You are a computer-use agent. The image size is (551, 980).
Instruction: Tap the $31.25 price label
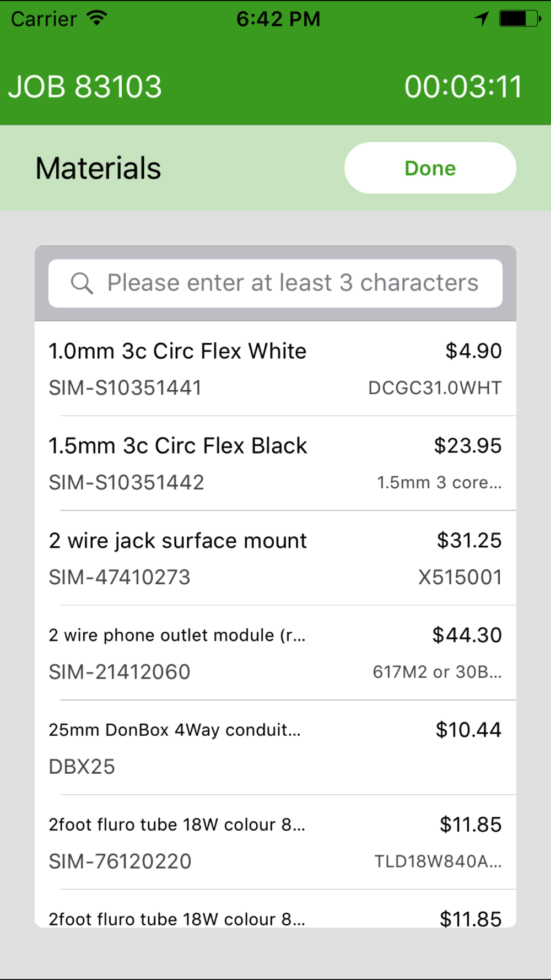click(x=469, y=541)
